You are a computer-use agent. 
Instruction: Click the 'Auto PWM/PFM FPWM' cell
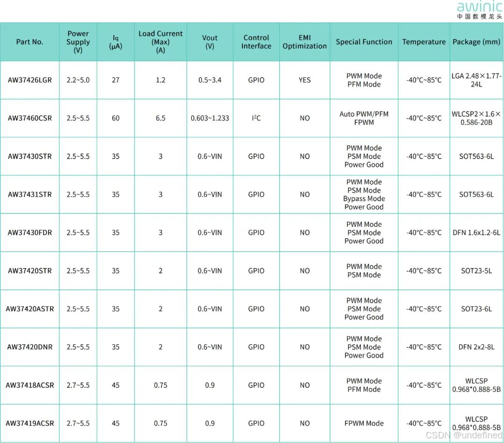pos(364,118)
